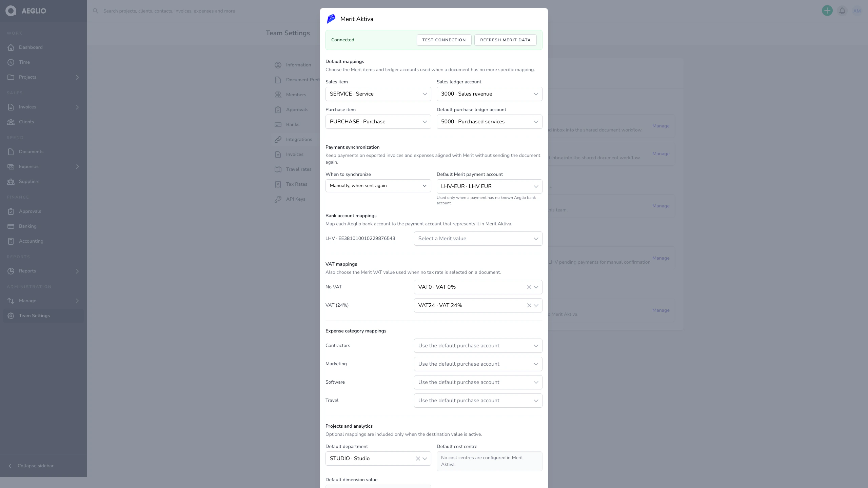
Task: Open the Contractors category mapping dropdown
Action: click(478, 346)
